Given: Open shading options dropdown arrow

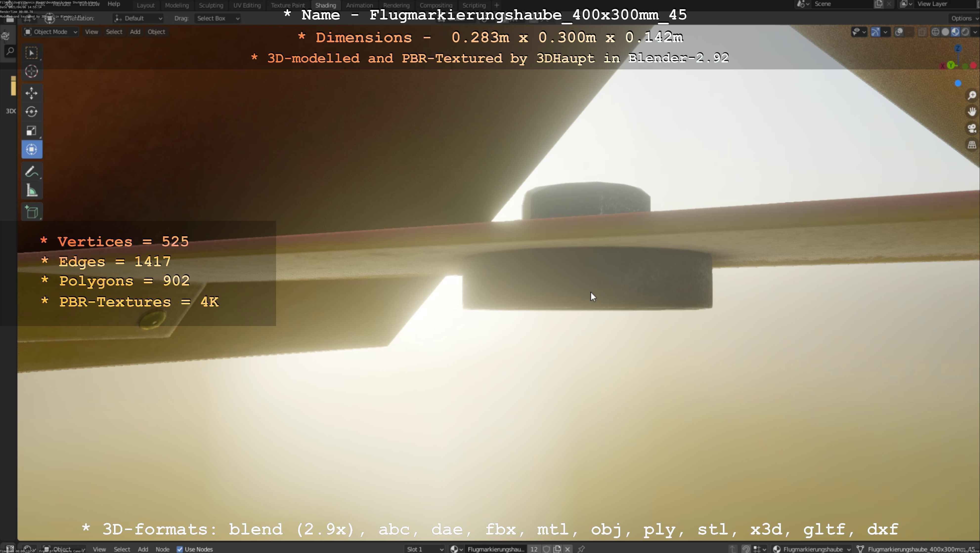Looking at the screenshot, I should point(975,32).
